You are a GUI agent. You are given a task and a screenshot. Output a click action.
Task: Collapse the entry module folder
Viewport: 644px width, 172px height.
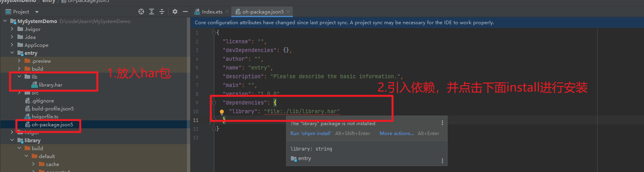pos(12,53)
